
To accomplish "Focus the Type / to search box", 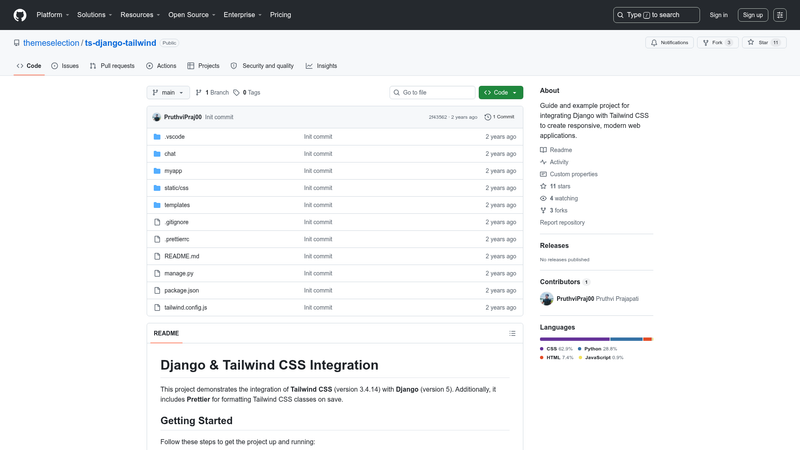I will (656, 15).
